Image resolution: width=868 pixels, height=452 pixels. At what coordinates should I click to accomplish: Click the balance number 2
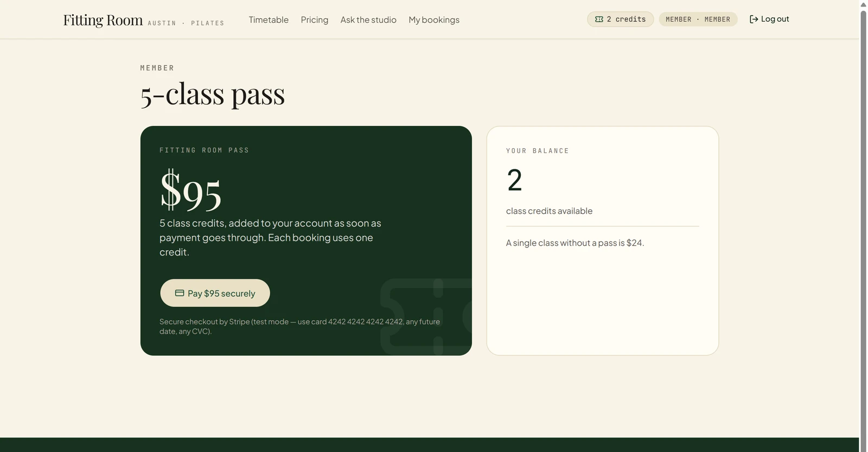coord(514,180)
